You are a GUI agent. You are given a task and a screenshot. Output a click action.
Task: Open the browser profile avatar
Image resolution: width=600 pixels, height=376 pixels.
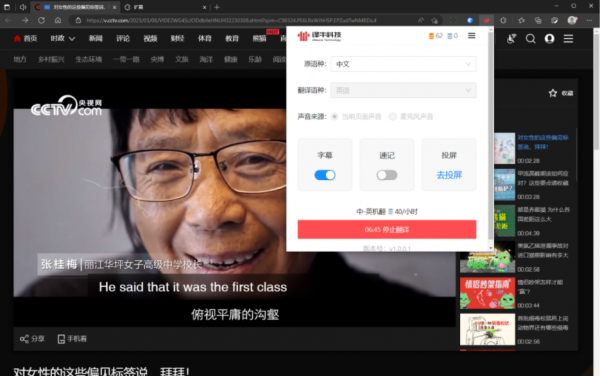(x=572, y=20)
